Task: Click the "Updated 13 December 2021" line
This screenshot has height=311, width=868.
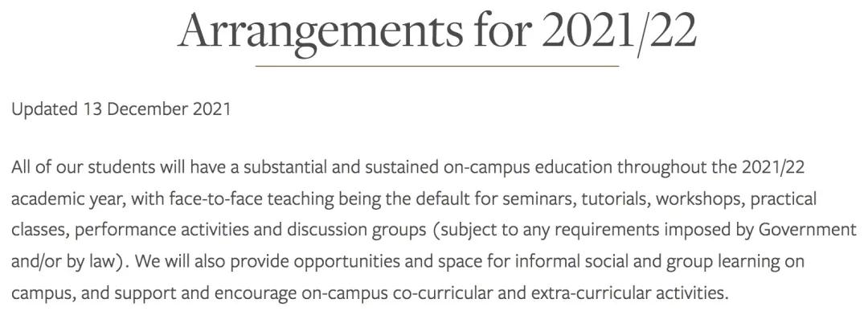Action: [x=121, y=109]
